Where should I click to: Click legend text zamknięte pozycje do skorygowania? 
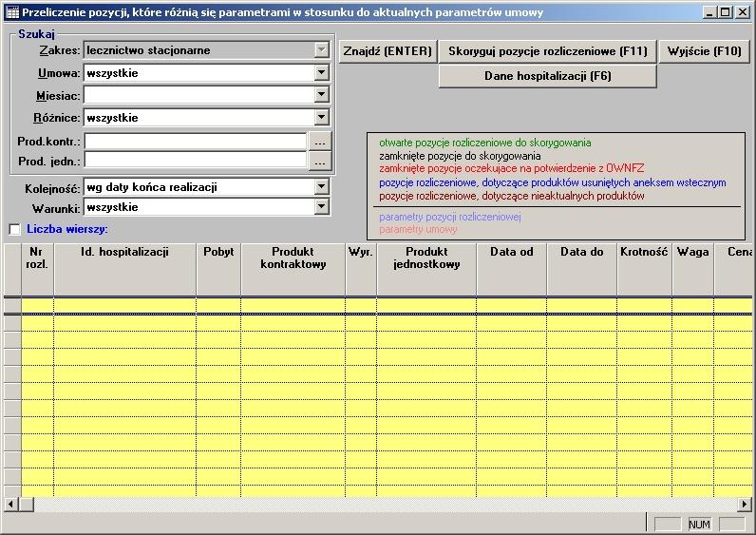click(460, 156)
